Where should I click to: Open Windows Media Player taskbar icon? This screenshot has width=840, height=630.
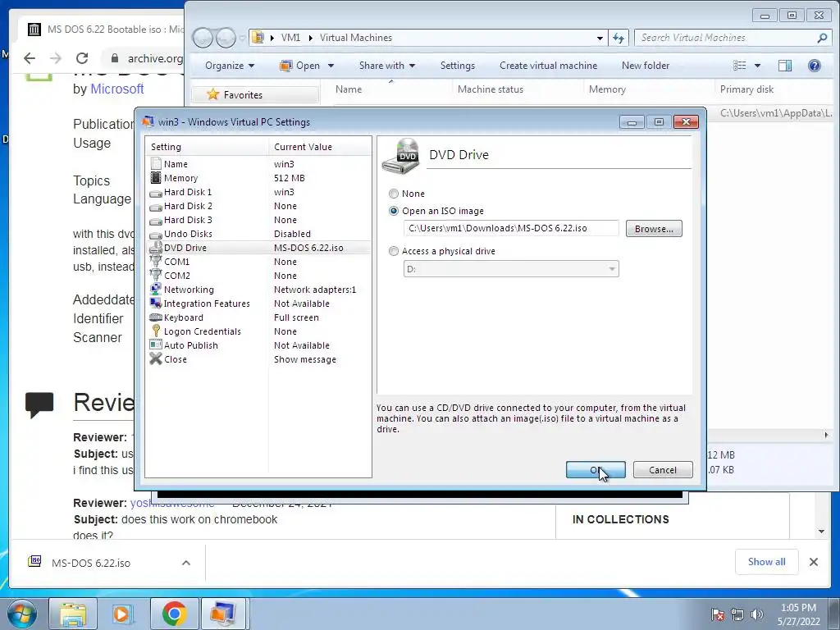pos(123,614)
